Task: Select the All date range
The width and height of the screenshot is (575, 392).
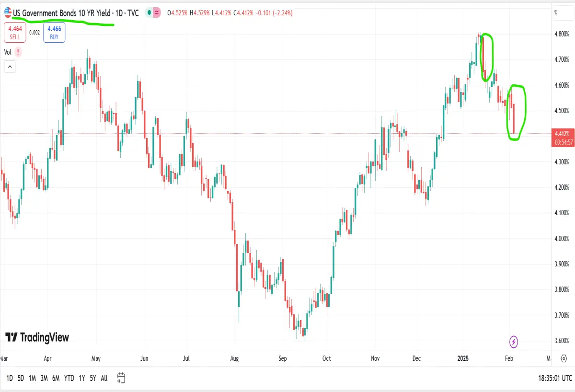Action: click(x=104, y=378)
